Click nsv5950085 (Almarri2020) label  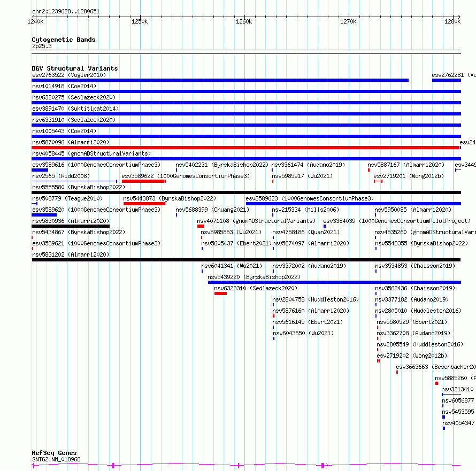pos(413,210)
